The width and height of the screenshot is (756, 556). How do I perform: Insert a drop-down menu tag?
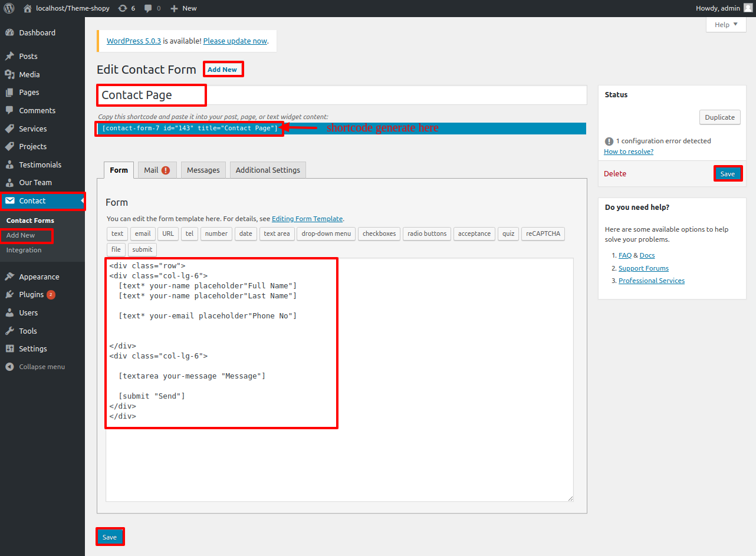[326, 233]
